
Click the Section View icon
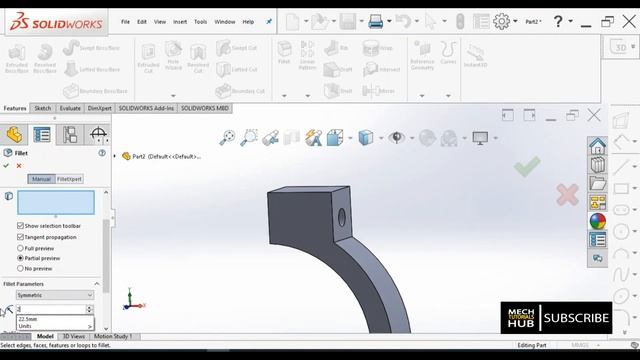click(x=291, y=138)
